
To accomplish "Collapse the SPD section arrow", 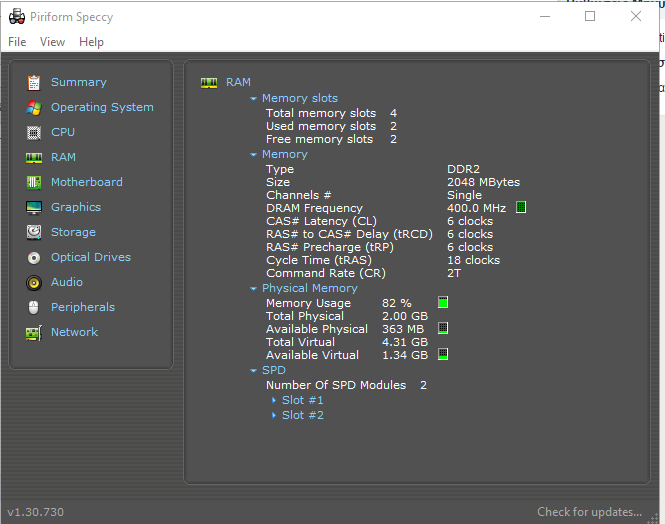I will [253, 371].
